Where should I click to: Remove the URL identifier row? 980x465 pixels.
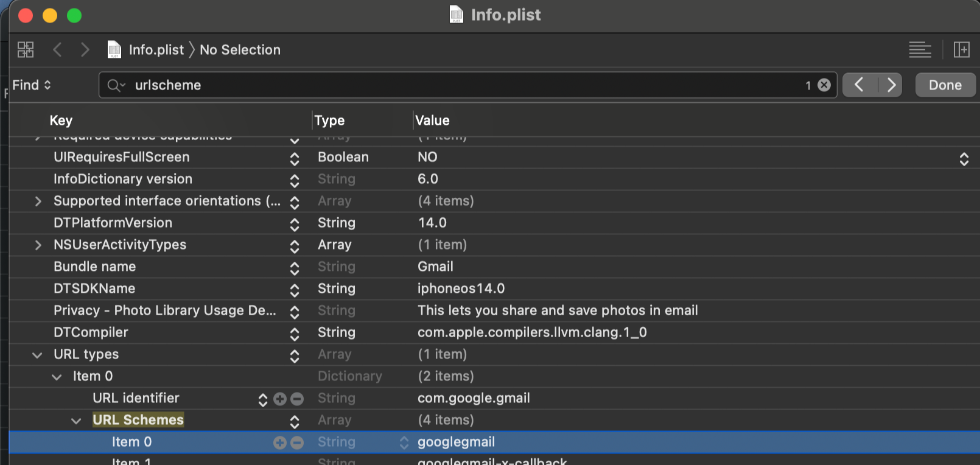pos(297,399)
